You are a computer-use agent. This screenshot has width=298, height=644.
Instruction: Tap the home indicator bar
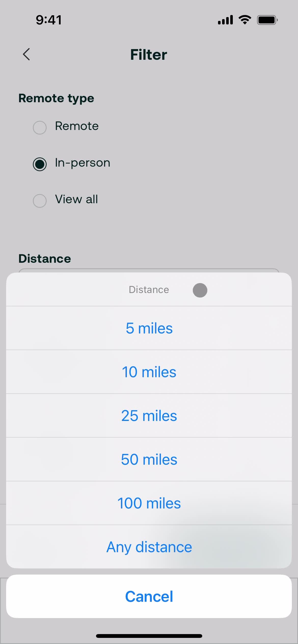pos(149,636)
